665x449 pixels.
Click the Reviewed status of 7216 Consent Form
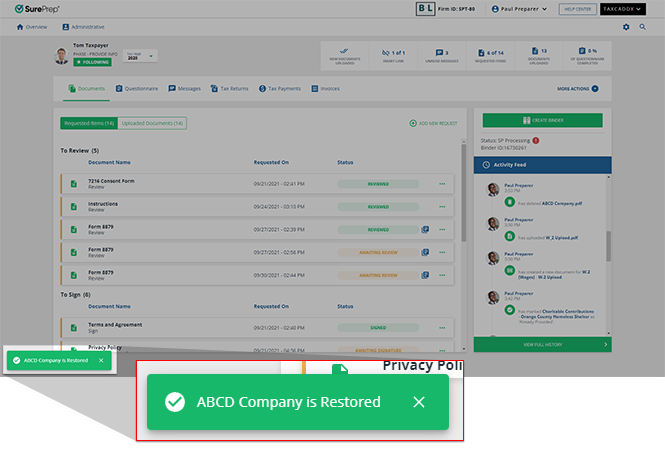click(378, 184)
